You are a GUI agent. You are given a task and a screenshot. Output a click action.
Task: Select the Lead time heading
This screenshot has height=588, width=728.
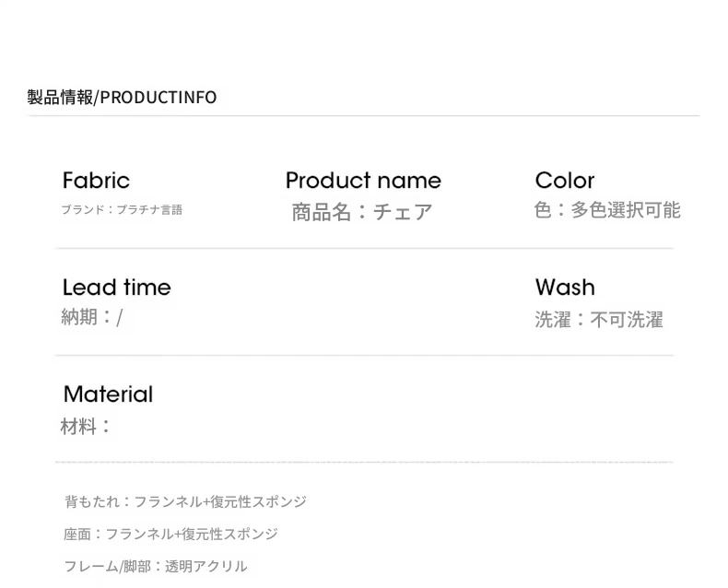117,288
